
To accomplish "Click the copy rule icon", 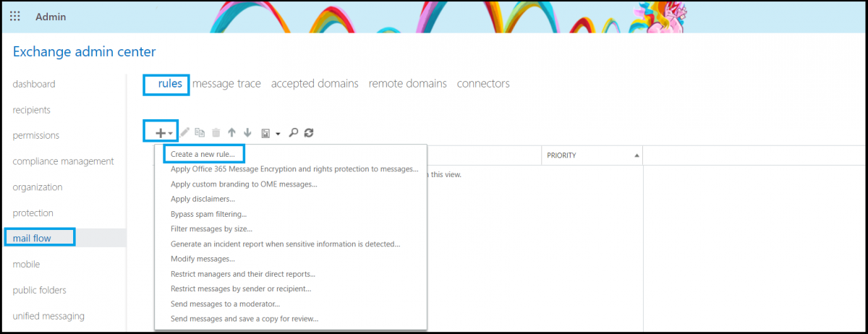I will point(200,133).
